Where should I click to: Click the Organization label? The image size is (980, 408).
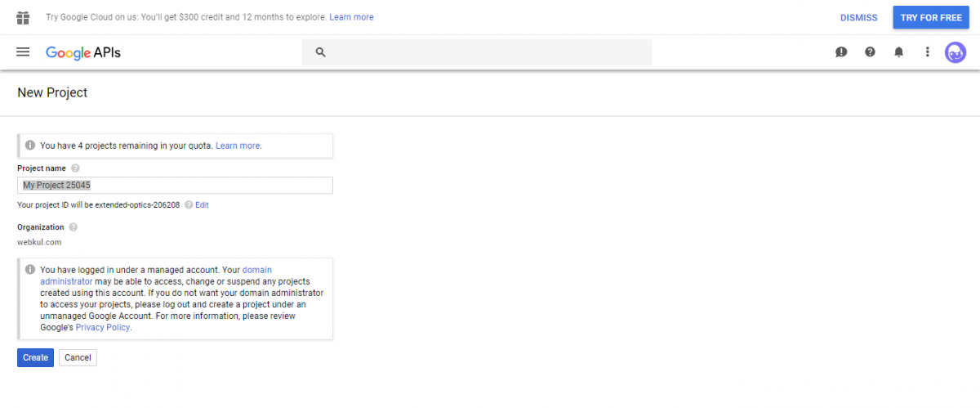[41, 227]
